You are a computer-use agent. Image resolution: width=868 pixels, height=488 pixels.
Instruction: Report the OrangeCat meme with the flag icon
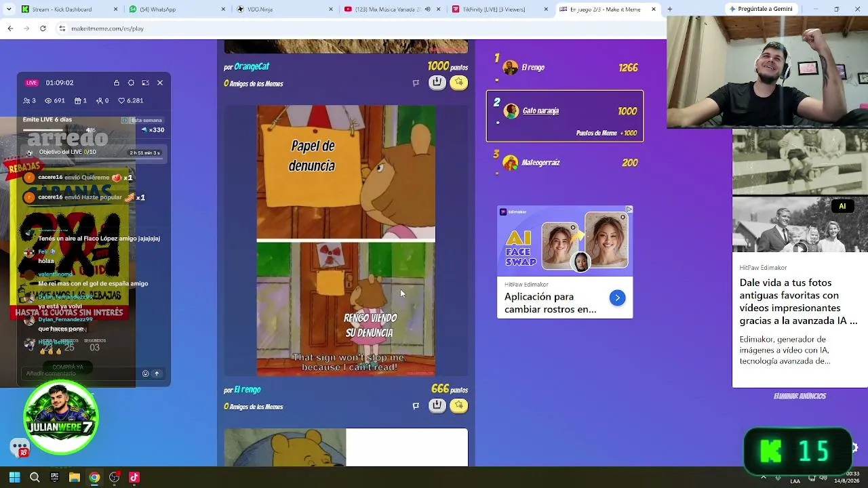pyautogui.click(x=416, y=83)
